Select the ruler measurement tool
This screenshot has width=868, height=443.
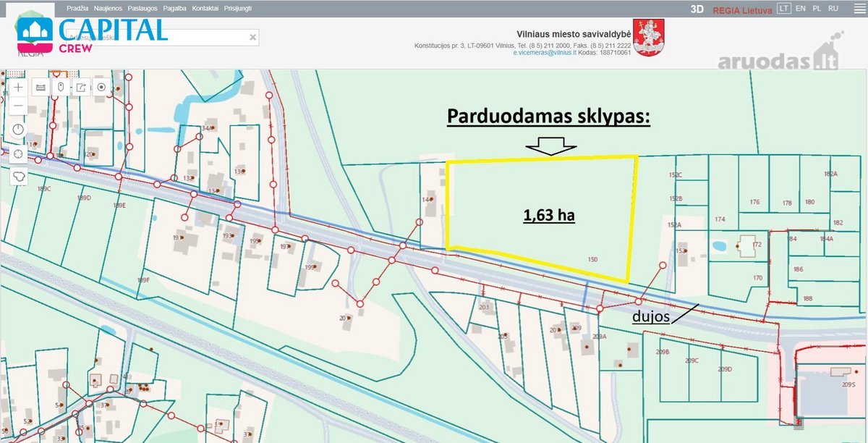[x=41, y=87]
